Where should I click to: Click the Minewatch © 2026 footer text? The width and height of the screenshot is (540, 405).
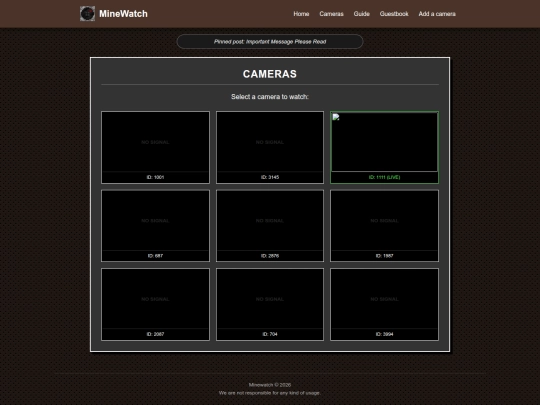(x=270, y=385)
